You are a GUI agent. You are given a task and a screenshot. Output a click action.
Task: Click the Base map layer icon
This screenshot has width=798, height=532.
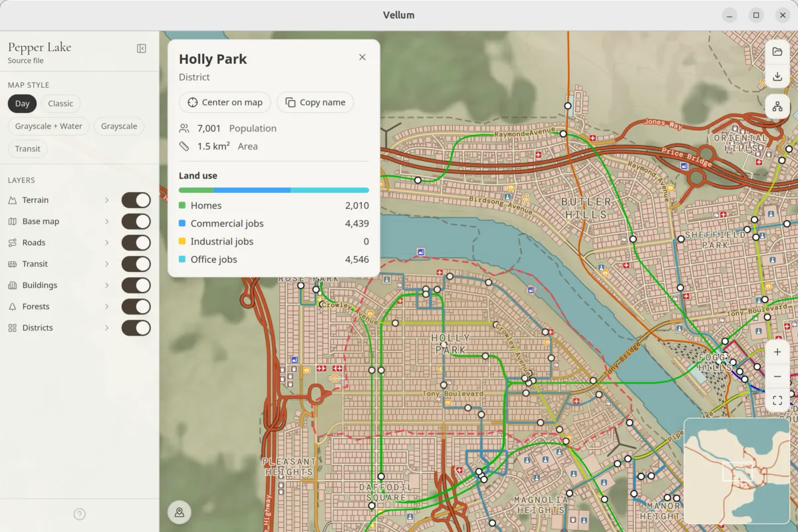point(12,221)
